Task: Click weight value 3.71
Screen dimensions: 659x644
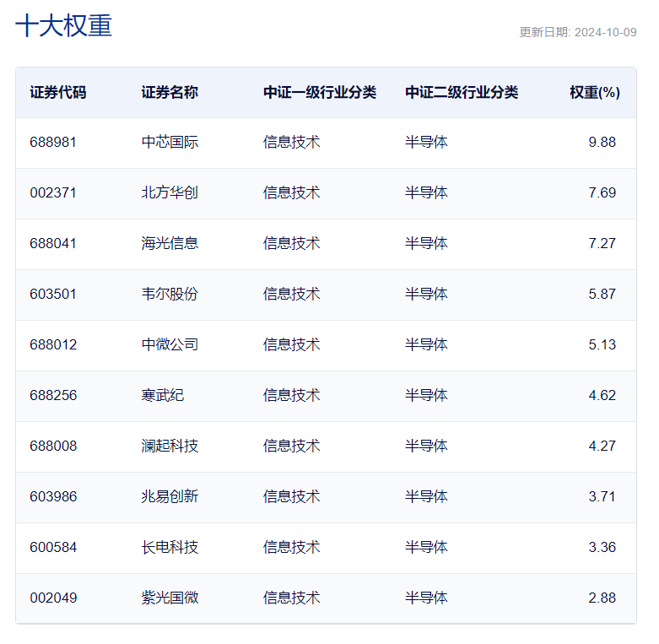Action: (602, 496)
